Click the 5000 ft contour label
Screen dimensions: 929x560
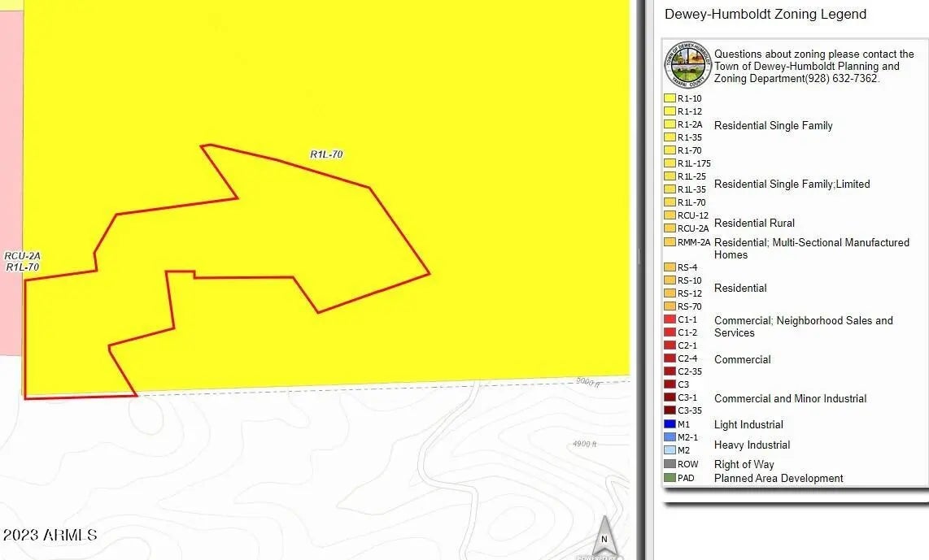pos(587,381)
